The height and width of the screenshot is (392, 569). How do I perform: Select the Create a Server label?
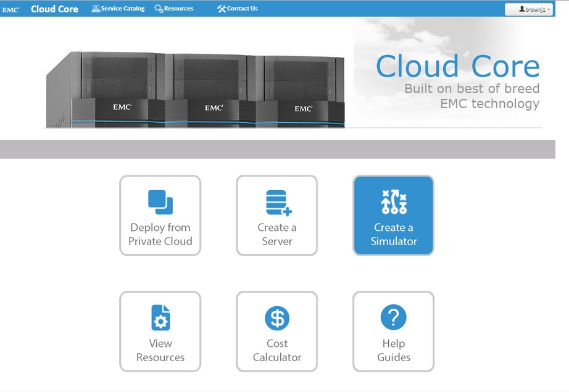pos(277,234)
